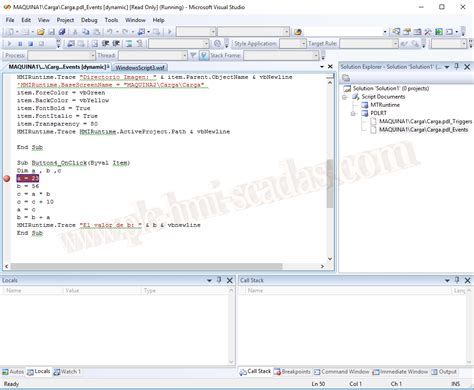This screenshot has height=390, width=474.
Task: Click the code editor vertical scrollbar thumb
Action: tap(330, 183)
